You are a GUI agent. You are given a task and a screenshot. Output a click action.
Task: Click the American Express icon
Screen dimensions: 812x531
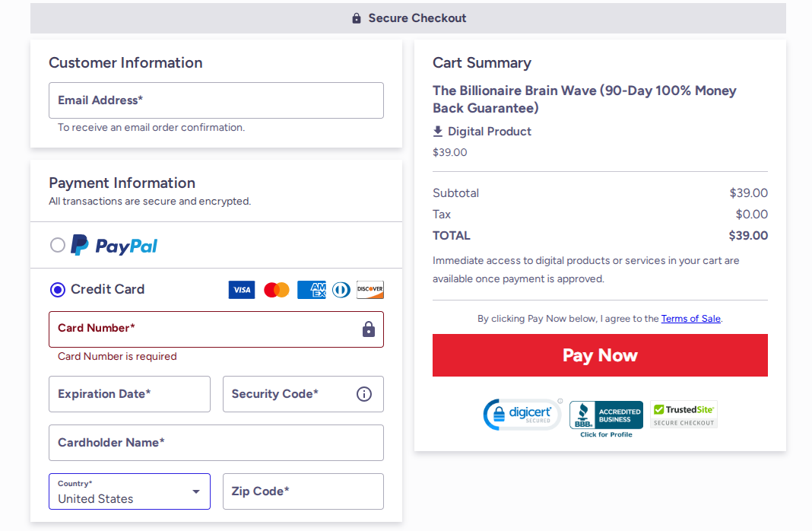[311, 290]
